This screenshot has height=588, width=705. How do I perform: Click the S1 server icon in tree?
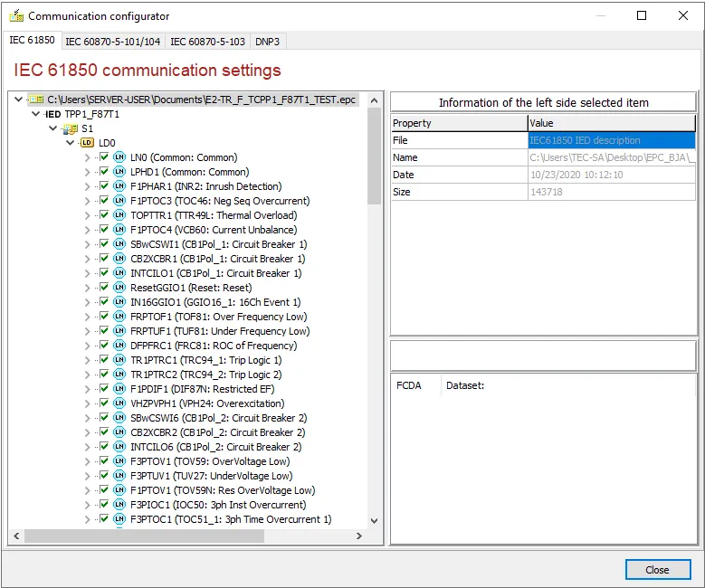pos(70,128)
